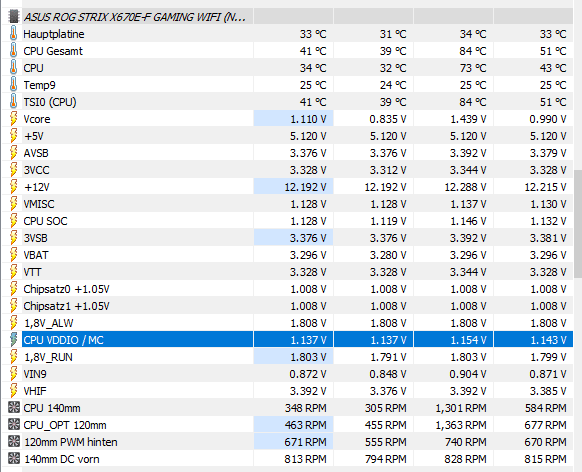Click the fan icon beside CPU_OPT 120mm

(14, 425)
